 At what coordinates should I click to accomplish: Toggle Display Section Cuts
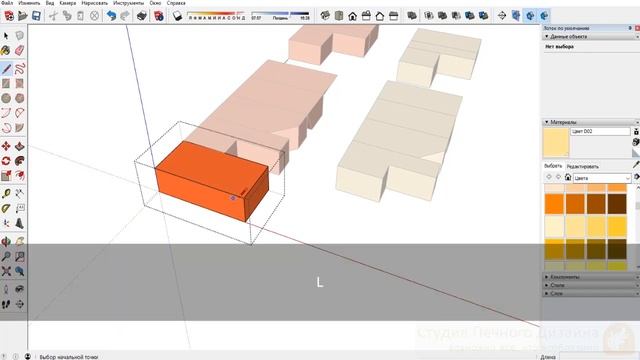point(530,16)
